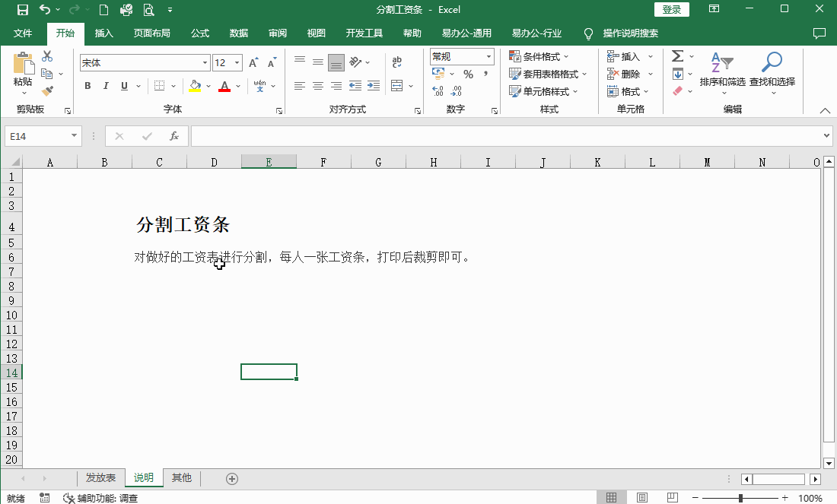Image resolution: width=837 pixels, height=504 pixels.
Task: Decrease the font size
Action: (272, 62)
